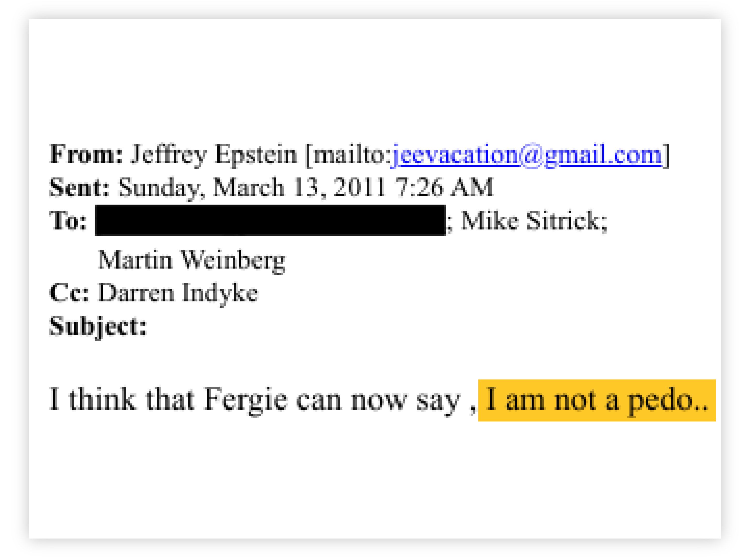Image resolution: width=747 pixels, height=560 pixels.
Task: Click the bold "To:" header label
Action: click(x=68, y=221)
